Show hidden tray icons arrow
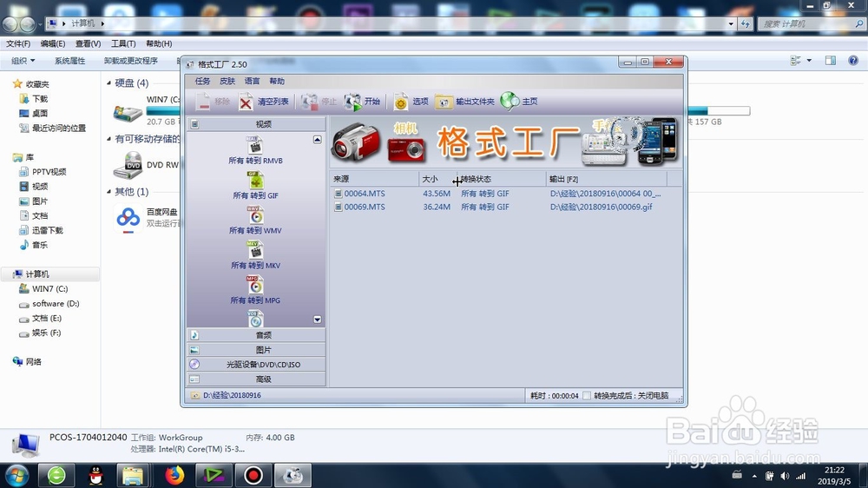The width and height of the screenshot is (868, 488). tap(754, 476)
